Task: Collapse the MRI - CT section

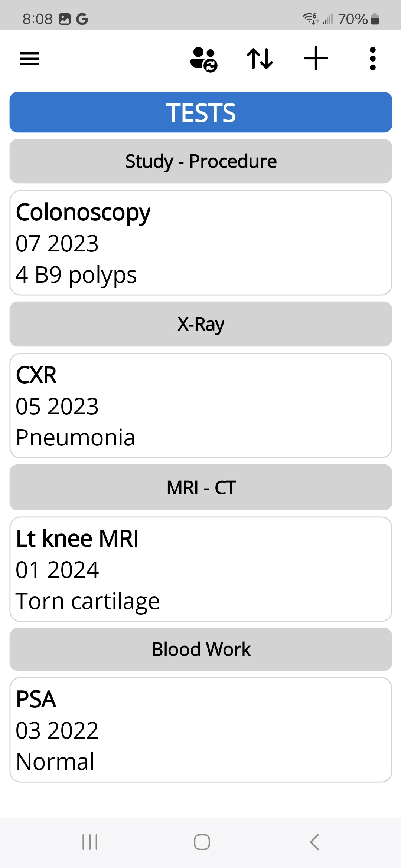Action: [x=200, y=487]
